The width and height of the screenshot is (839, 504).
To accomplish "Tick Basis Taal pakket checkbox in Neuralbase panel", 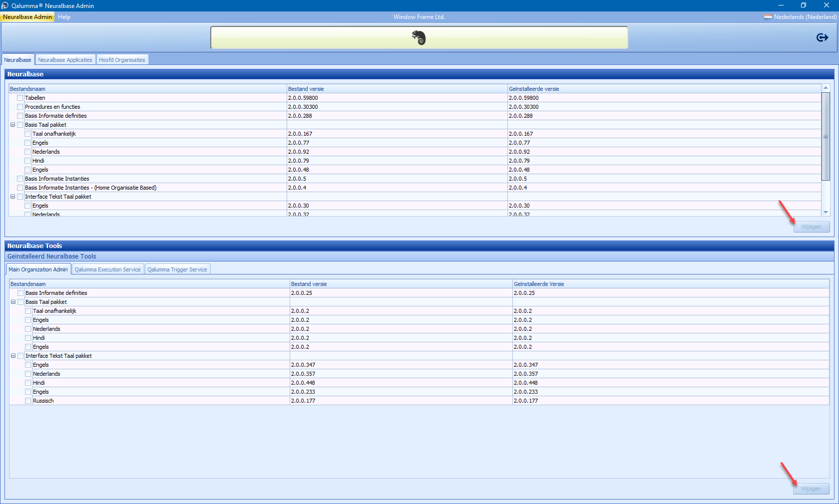I will tap(20, 125).
